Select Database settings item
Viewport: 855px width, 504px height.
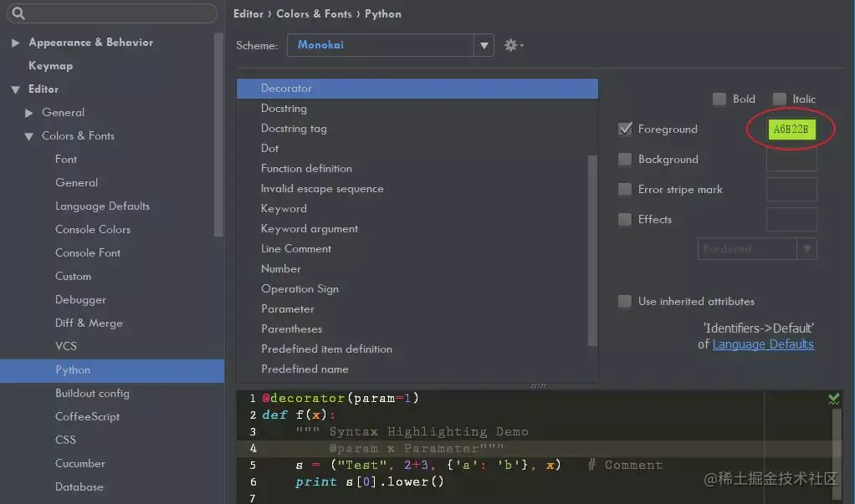coord(79,486)
